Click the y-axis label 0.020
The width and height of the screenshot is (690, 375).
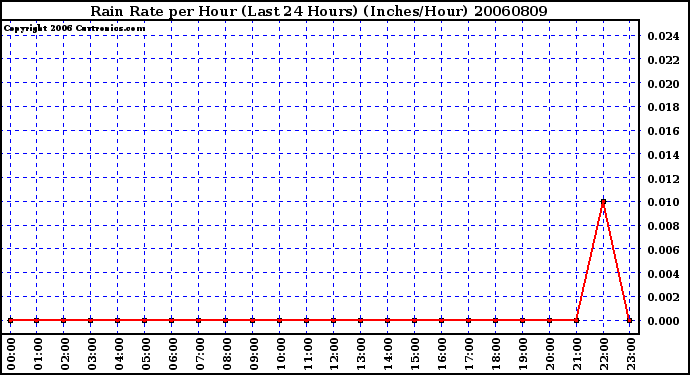[x=663, y=84]
